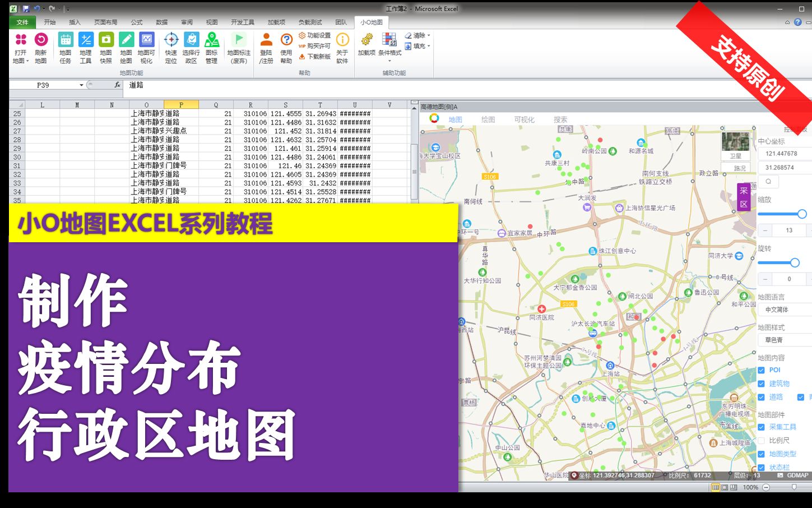Image resolution: width=812 pixels, height=508 pixels.
Task: Expand the undo history dropdown arrow
Action: (x=44, y=9)
